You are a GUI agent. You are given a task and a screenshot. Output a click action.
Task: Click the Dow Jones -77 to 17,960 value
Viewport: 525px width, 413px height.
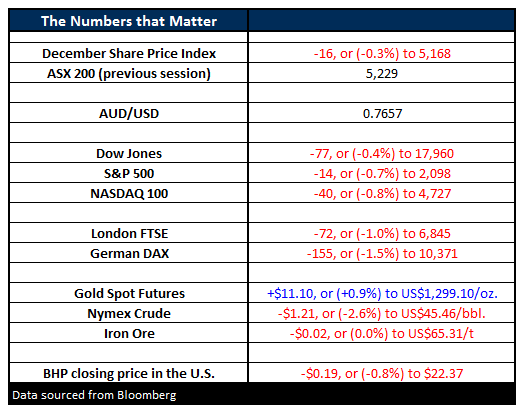pos(381,153)
